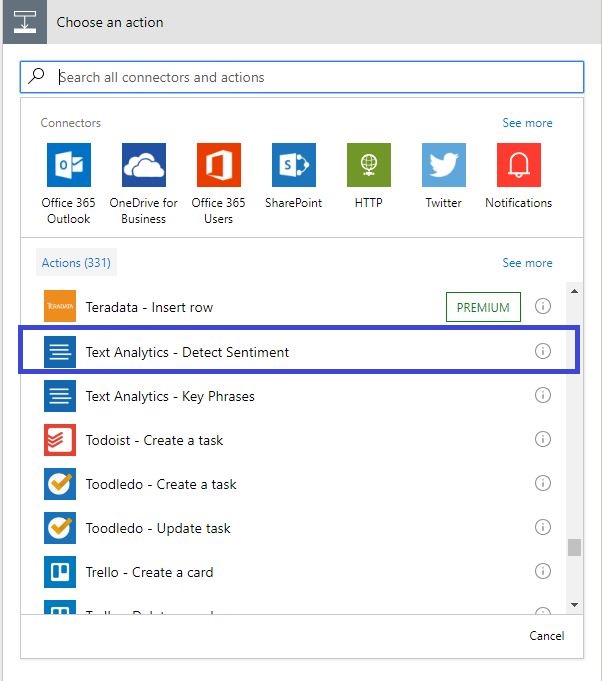Click the search magnifier icon

click(36, 76)
